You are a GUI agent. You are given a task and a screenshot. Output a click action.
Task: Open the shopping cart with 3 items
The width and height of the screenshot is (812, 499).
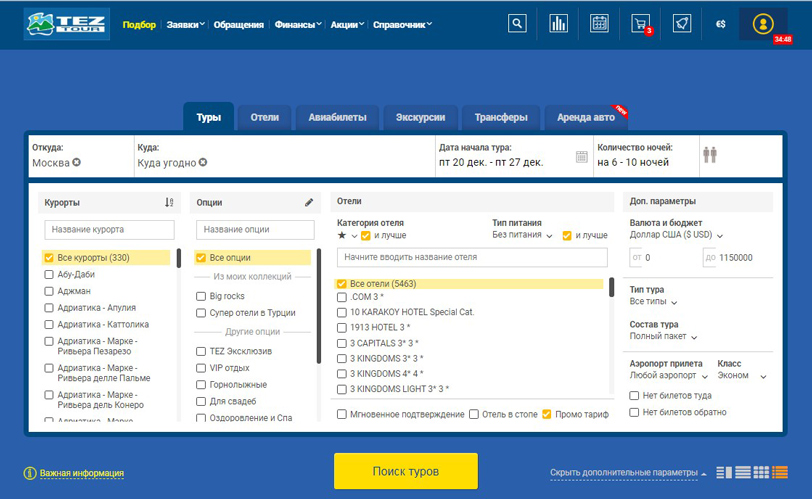(640, 23)
